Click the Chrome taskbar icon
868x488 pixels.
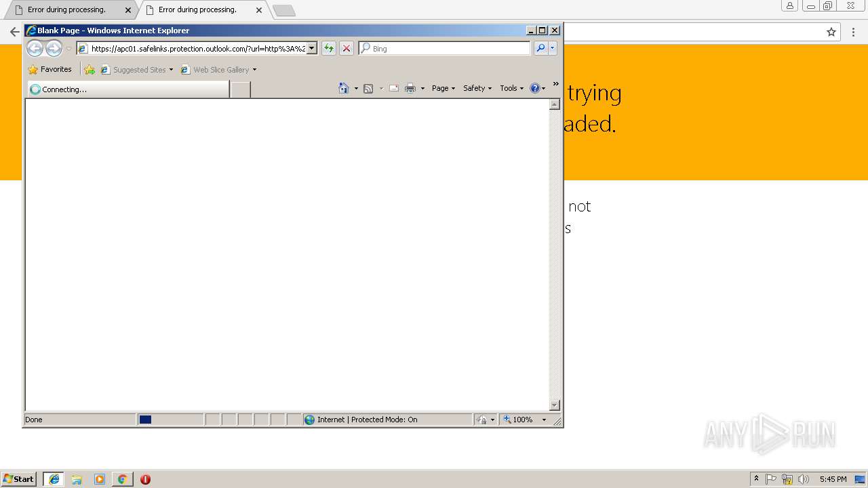coord(122,479)
